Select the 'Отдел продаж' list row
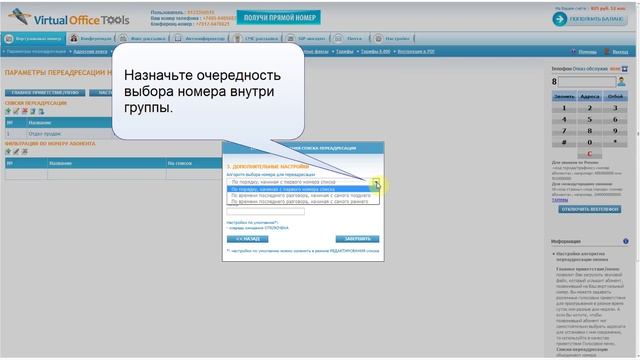 click(x=59, y=134)
